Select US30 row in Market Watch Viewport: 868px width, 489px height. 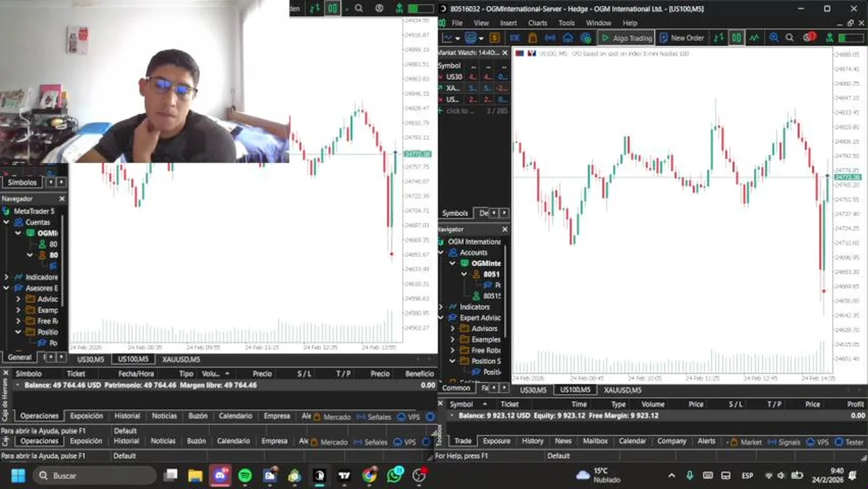(x=473, y=77)
